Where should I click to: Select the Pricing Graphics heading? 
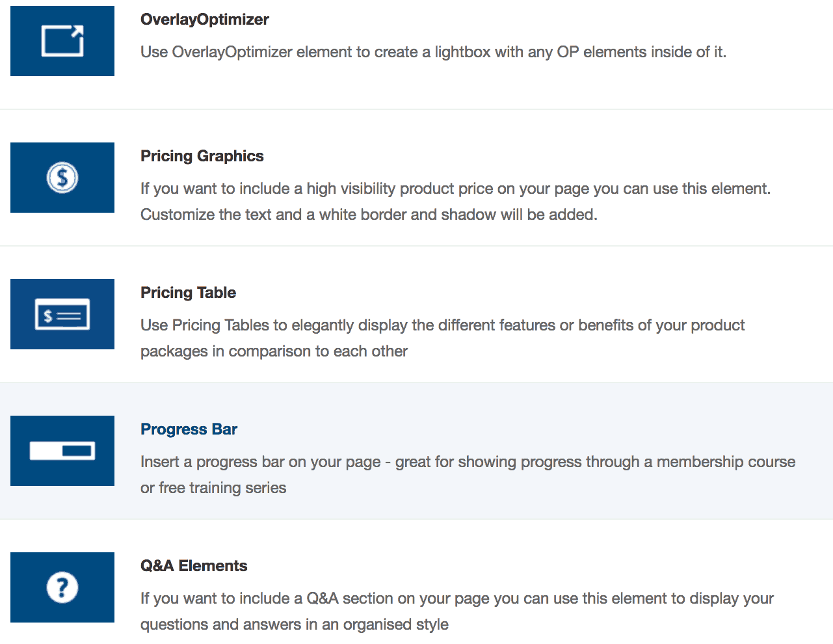tap(202, 156)
